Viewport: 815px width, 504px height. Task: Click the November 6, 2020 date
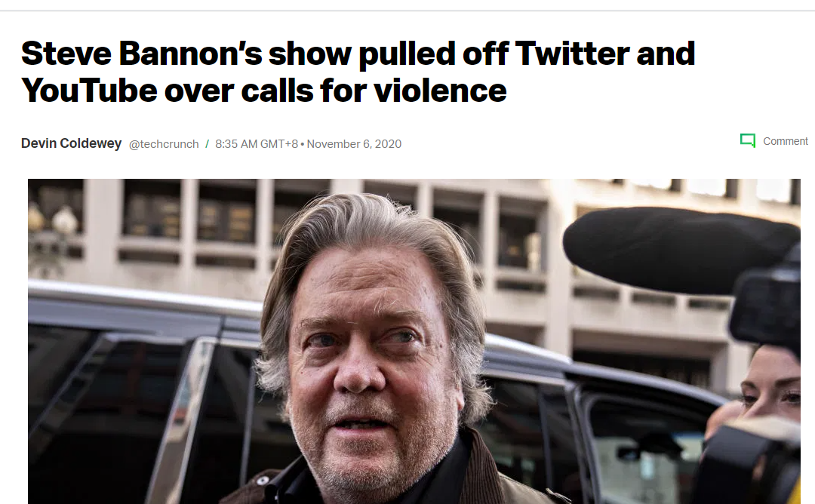click(x=354, y=144)
